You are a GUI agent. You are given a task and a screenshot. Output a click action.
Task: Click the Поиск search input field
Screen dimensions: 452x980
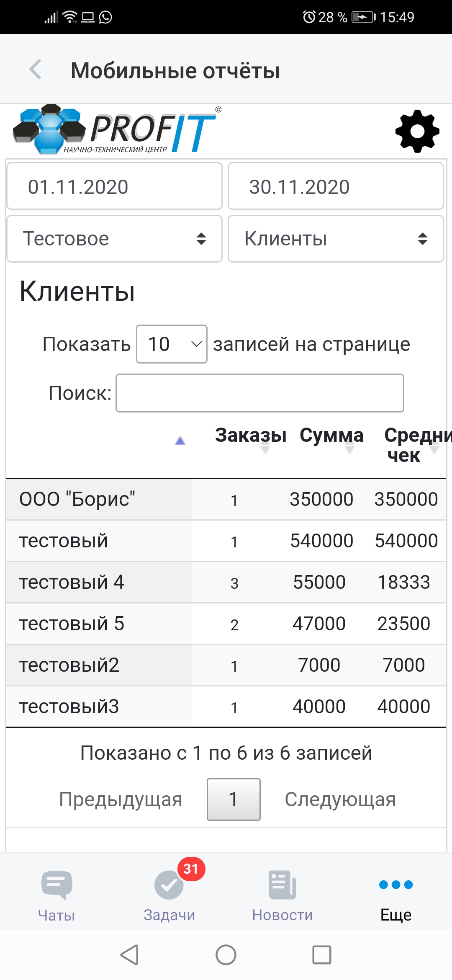point(260,393)
